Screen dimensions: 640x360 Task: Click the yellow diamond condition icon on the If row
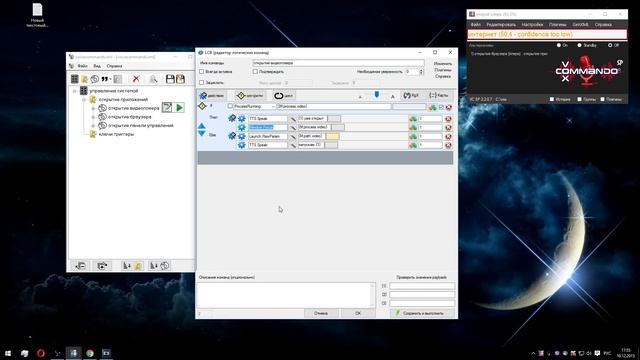pos(202,107)
